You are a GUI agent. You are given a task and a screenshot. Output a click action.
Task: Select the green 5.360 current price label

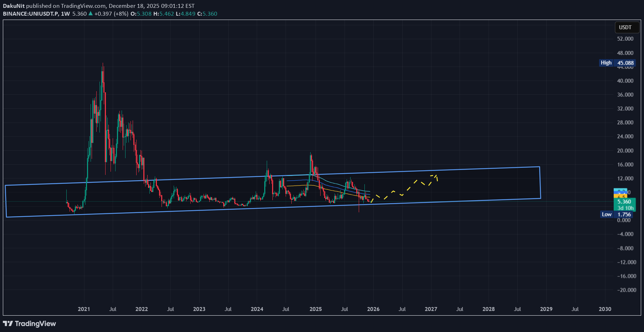coord(624,202)
